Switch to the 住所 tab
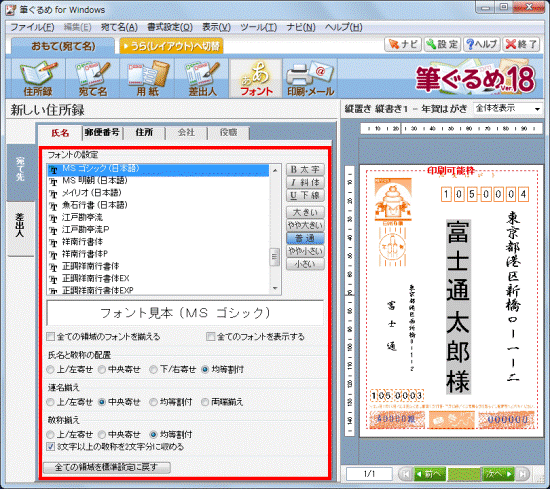This screenshot has height=489, width=550. point(144,132)
